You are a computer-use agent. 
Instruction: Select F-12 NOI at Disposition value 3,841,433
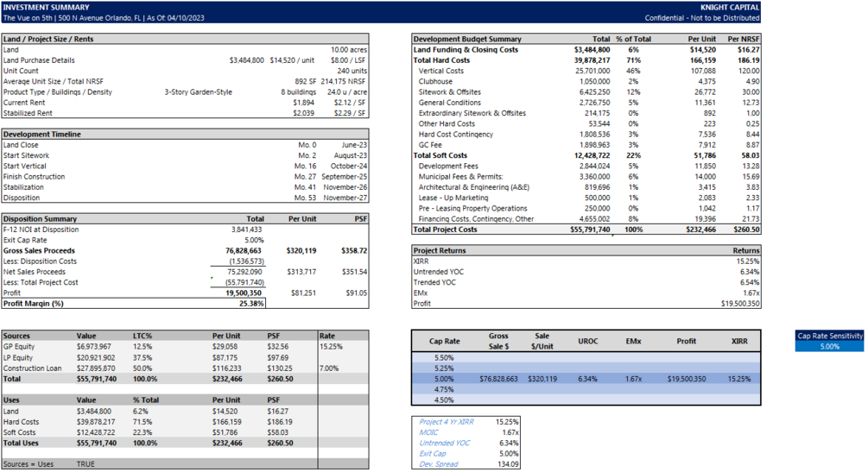(246, 230)
